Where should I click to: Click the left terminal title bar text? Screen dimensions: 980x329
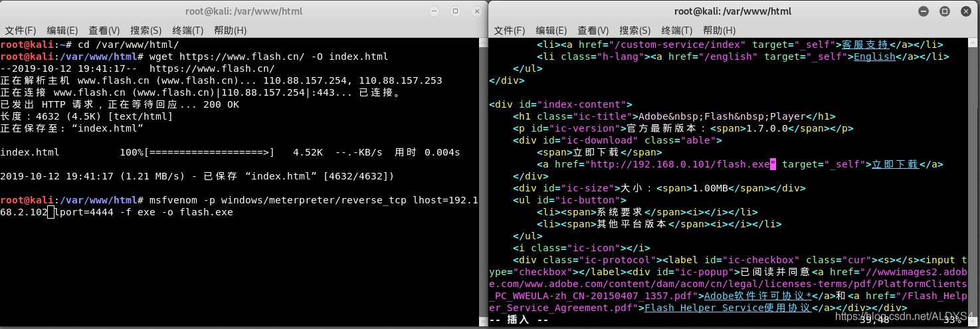pyautogui.click(x=245, y=11)
